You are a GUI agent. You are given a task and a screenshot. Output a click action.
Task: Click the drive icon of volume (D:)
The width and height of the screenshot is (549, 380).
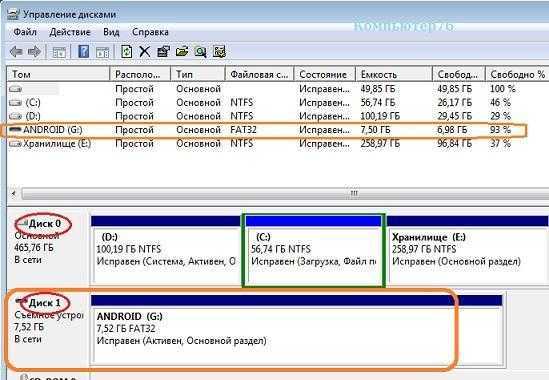coord(15,116)
